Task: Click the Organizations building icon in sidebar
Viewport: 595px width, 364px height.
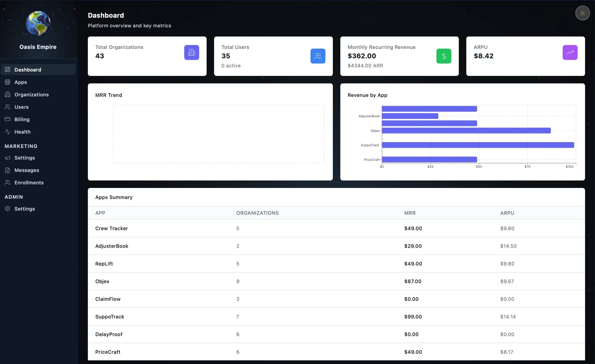Action: (8, 94)
